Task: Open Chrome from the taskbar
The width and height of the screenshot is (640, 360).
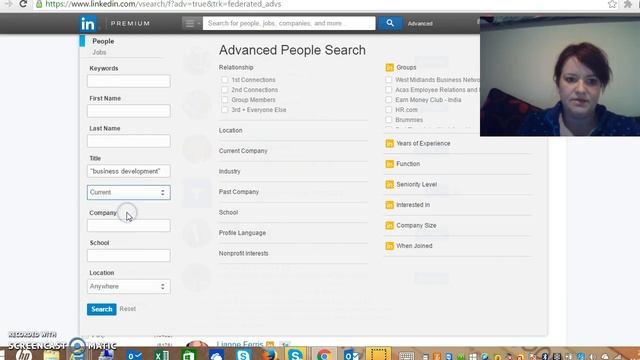Action: [324, 354]
